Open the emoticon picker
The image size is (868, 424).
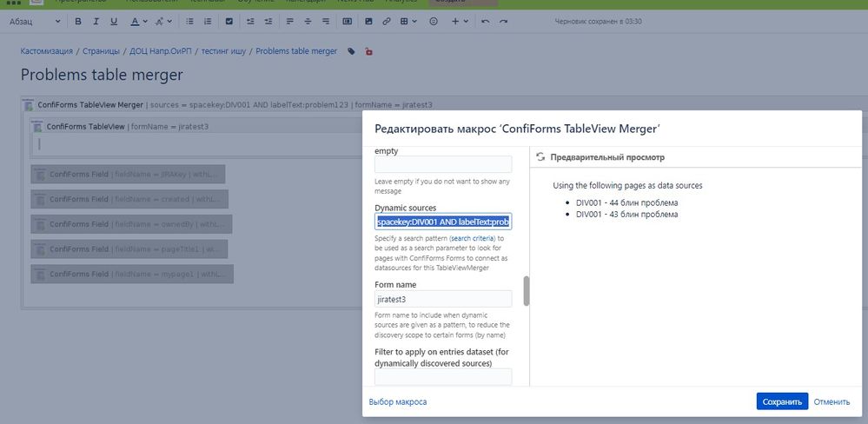(x=434, y=22)
